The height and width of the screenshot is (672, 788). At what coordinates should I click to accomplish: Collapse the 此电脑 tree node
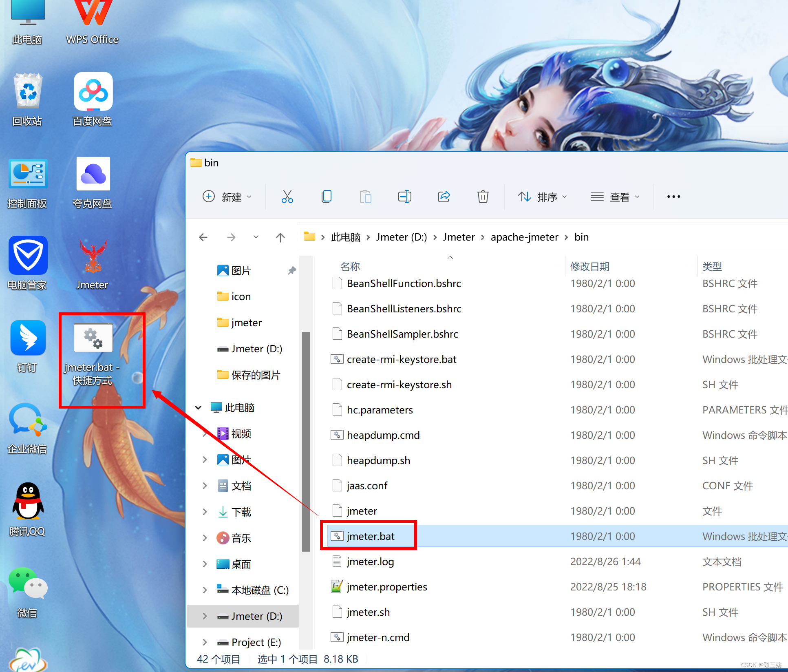[x=199, y=407]
